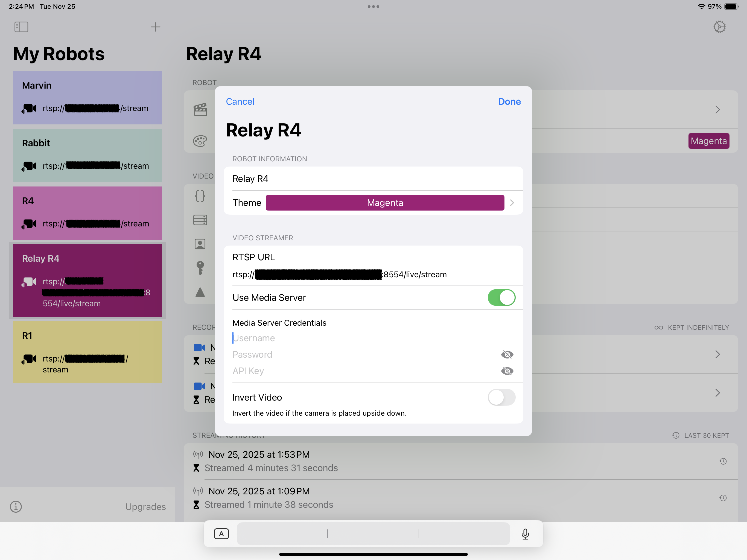Expand Theme chevron in the dialog
The image size is (747, 560).
pos(512,203)
